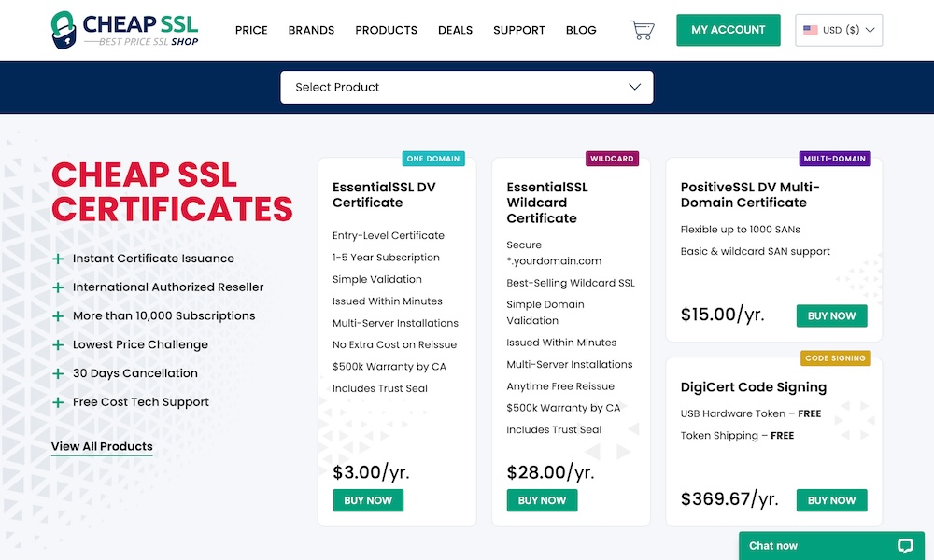Click plus icon beside 30 Days Cancellation

(x=58, y=373)
